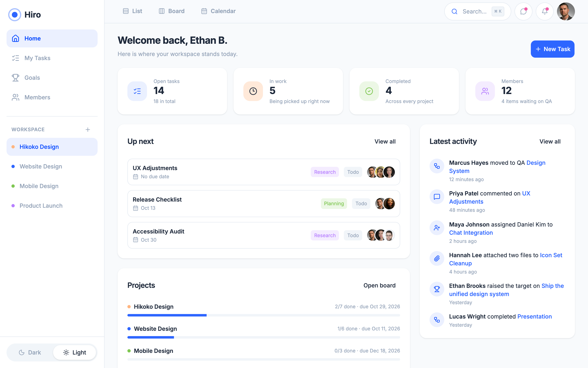Click the In work clock icon
Viewport: 588px width, 368px height.
click(253, 91)
